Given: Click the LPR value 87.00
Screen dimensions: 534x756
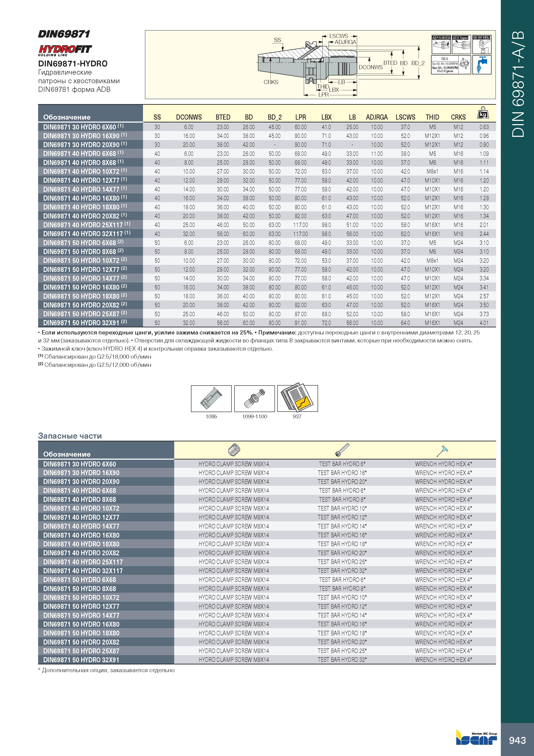Looking at the screenshot, I should (x=301, y=314).
